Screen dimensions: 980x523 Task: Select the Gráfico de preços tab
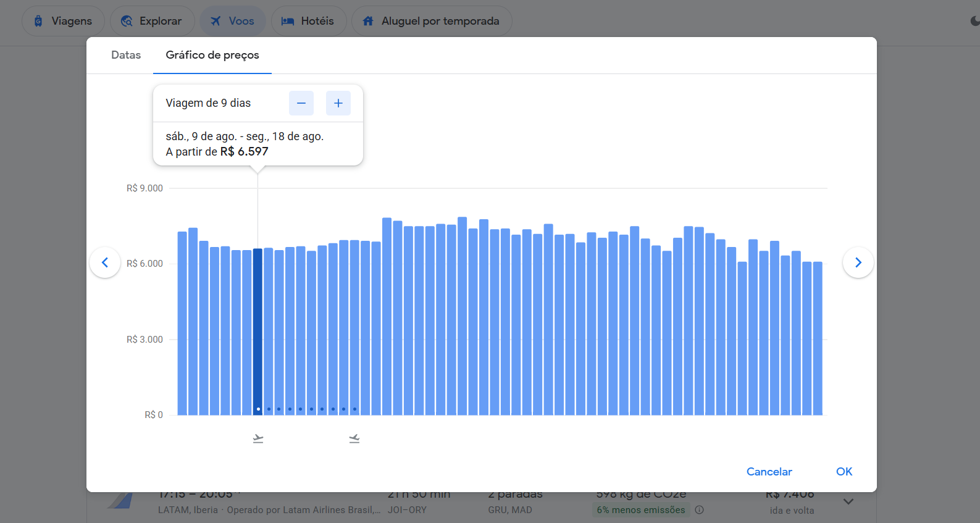point(212,55)
